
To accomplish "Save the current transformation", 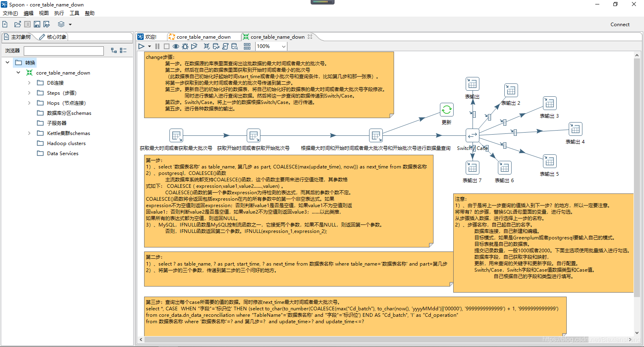I will (x=37, y=24).
